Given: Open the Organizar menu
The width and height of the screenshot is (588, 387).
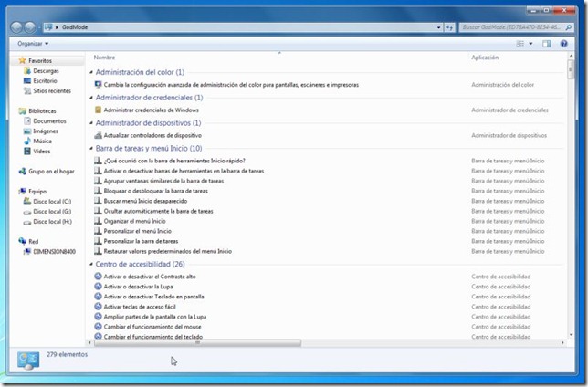Looking at the screenshot, I should [33, 44].
